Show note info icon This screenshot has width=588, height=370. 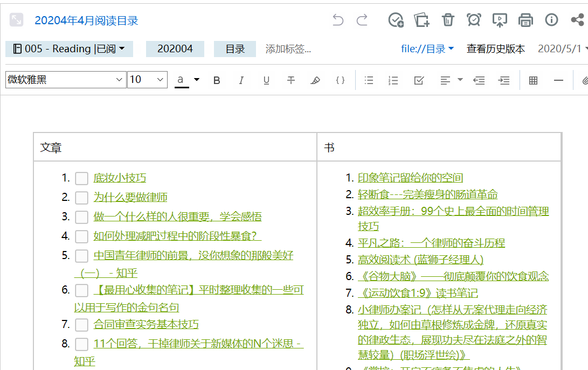pos(551,20)
